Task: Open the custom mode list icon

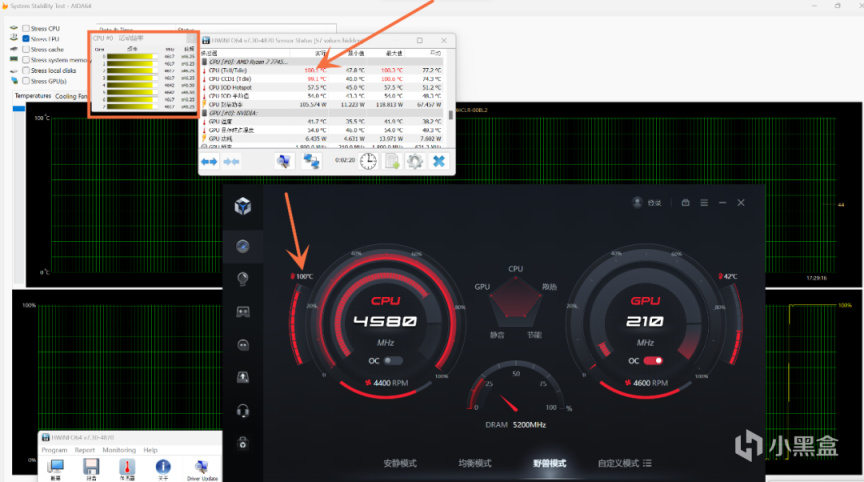Action: tap(647, 463)
